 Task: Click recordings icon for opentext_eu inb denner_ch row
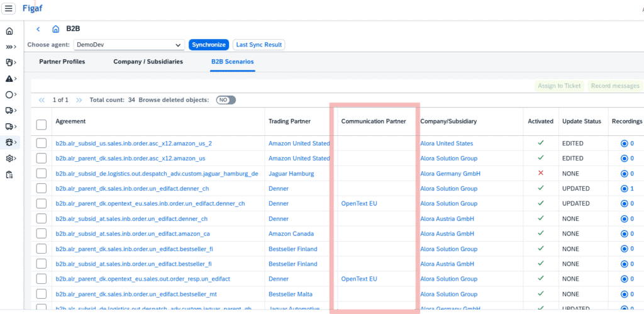(x=625, y=203)
